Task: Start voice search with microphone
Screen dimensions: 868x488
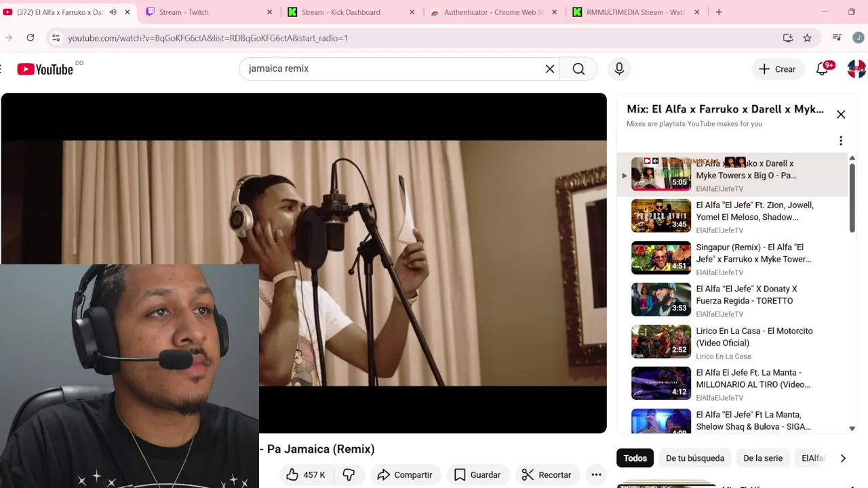Action: coord(619,68)
